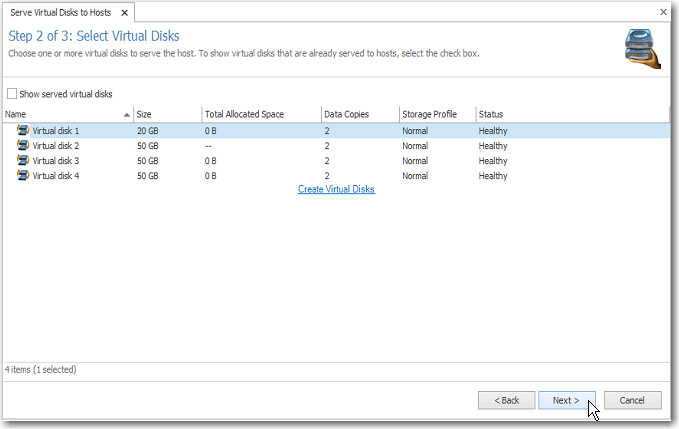Open the Create Virtual Disks link
The image size is (679, 429).
pyautogui.click(x=336, y=189)
